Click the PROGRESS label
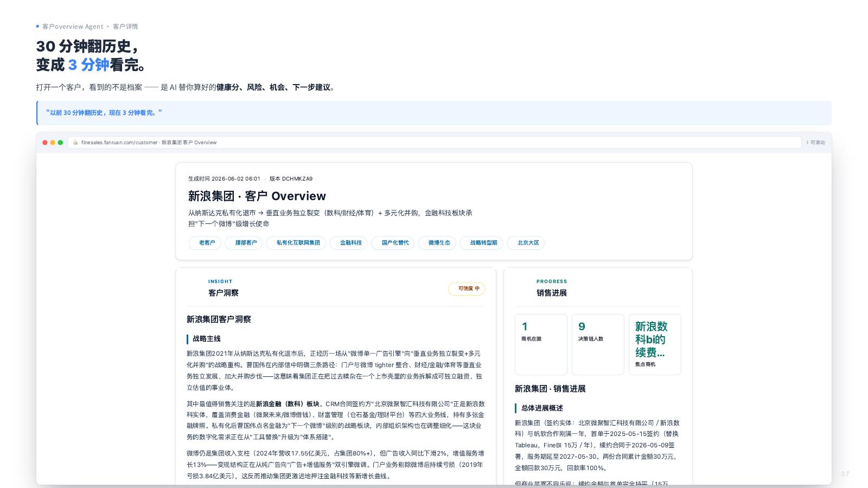The height and width of the screenshot is (488, 868). pyautogui.click(x=552, y=281)
